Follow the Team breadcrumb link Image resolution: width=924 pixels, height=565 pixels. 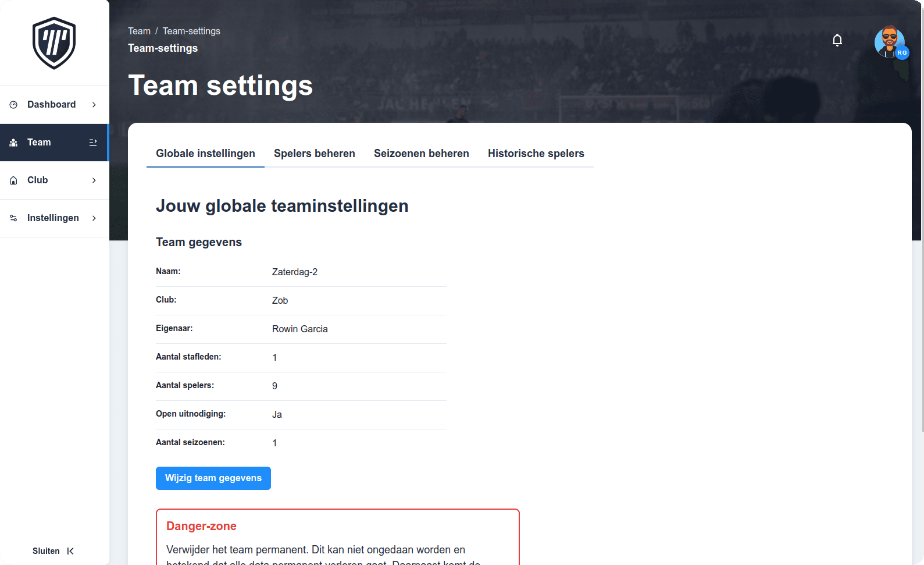[139, 31]
